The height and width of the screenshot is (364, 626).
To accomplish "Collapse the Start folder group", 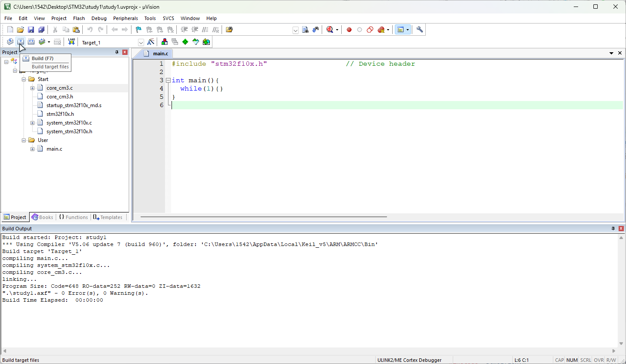I will pos(24,79).
